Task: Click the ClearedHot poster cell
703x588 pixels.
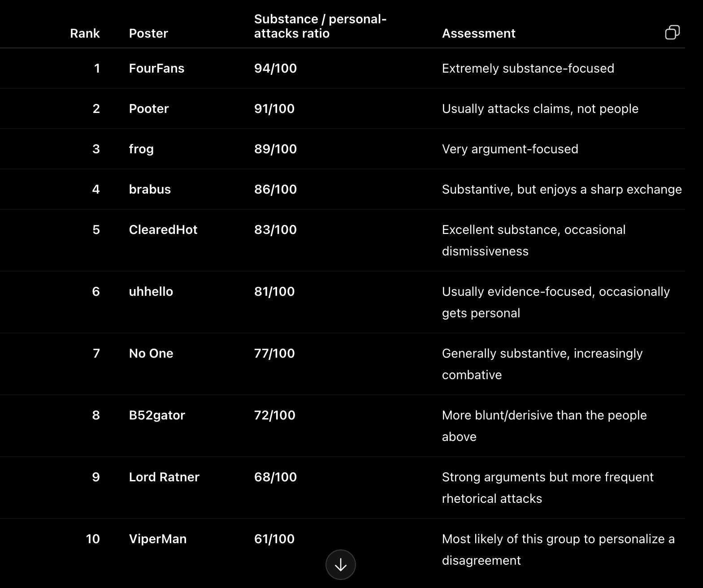Action: [x=163, y=229]
